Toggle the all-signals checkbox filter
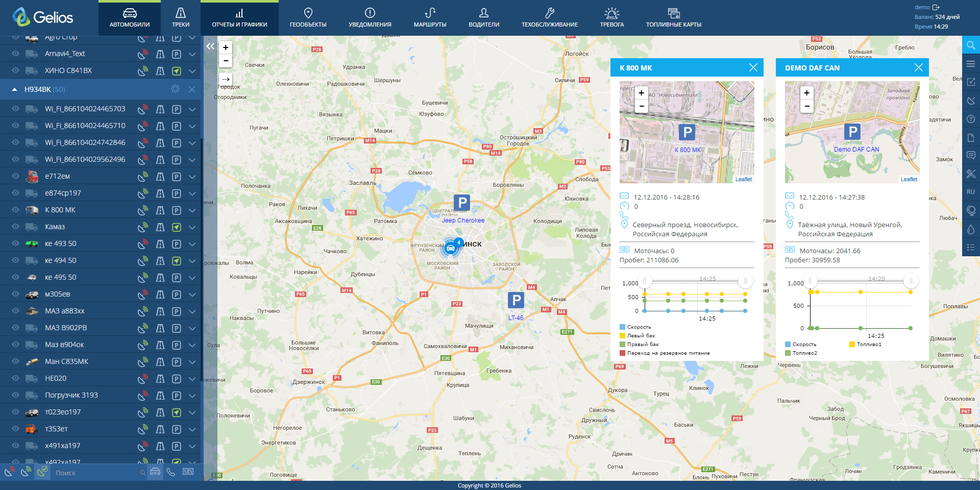Screen dimensions: 980x490 (42, 472)
